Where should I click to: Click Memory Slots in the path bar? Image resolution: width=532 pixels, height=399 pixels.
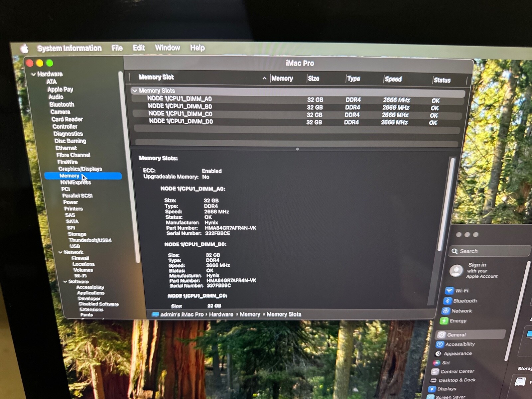284,315
